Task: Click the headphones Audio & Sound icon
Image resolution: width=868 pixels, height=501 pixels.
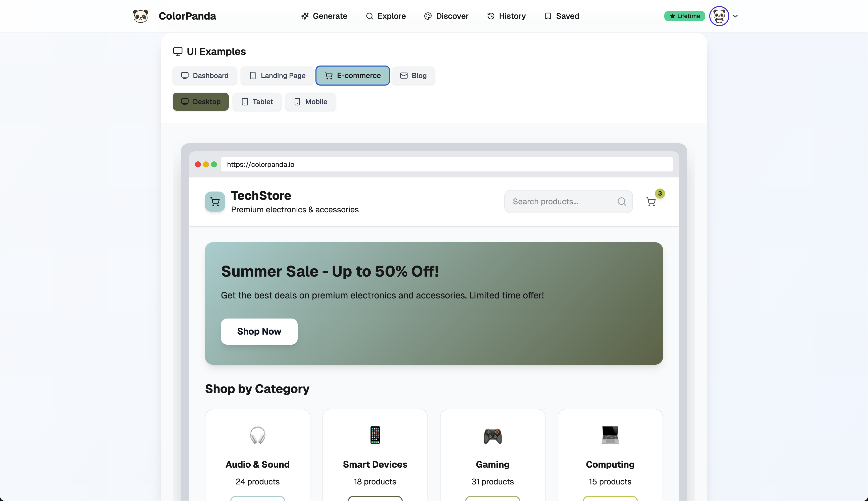Action: (257, 435)
